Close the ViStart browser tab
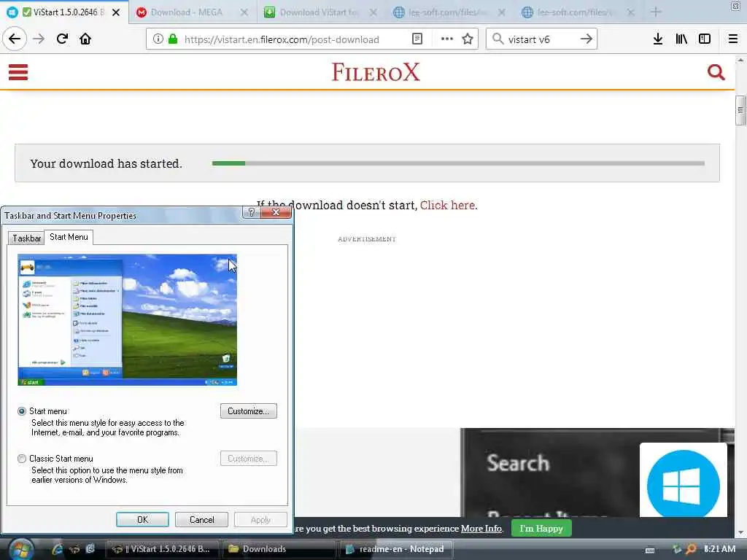This screenshot has height=560, width=747. tap(116, 12)
